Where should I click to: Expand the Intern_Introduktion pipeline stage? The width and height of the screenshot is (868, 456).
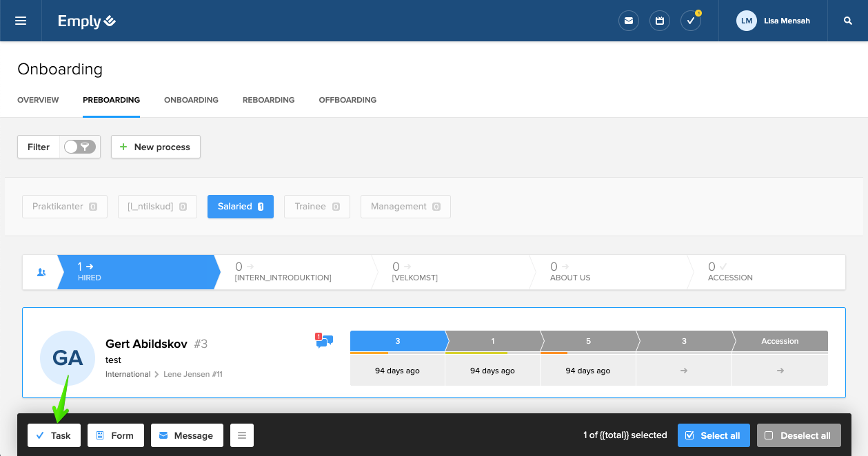pyautogui.click(x=293, y=272)
